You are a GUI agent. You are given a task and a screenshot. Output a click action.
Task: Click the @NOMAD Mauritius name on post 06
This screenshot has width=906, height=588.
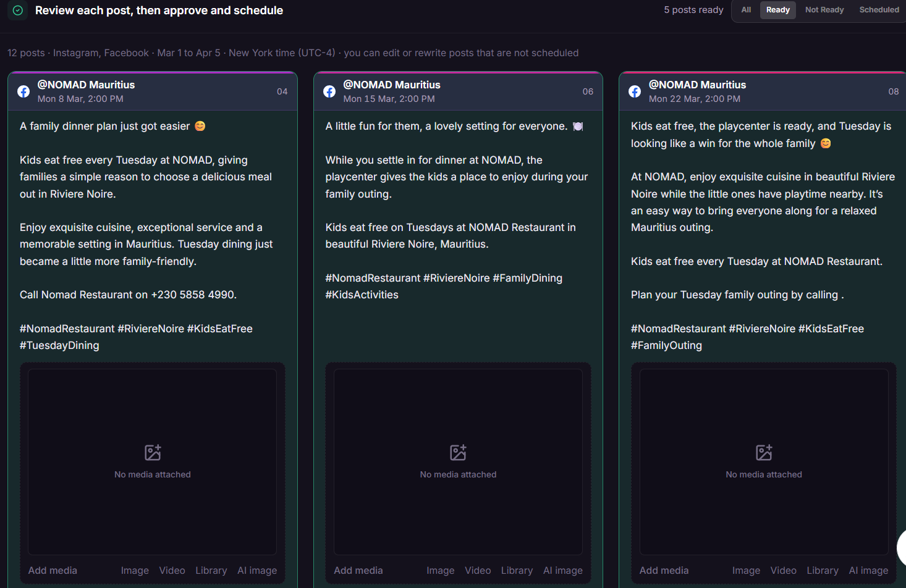click(392, 85)
